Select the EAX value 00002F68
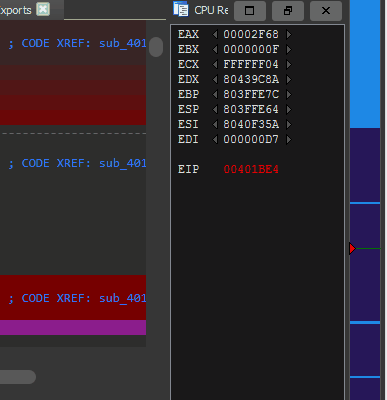The height and width of the screenshot is (400, 387). (251, 34)
